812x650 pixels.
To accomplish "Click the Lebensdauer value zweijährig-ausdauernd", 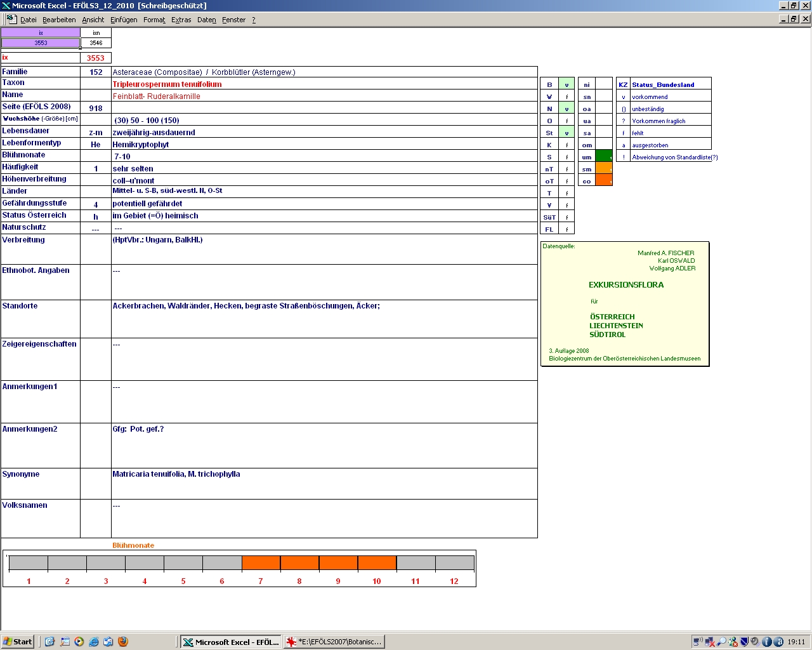I will pyautogui.click(x=154, y=133).
